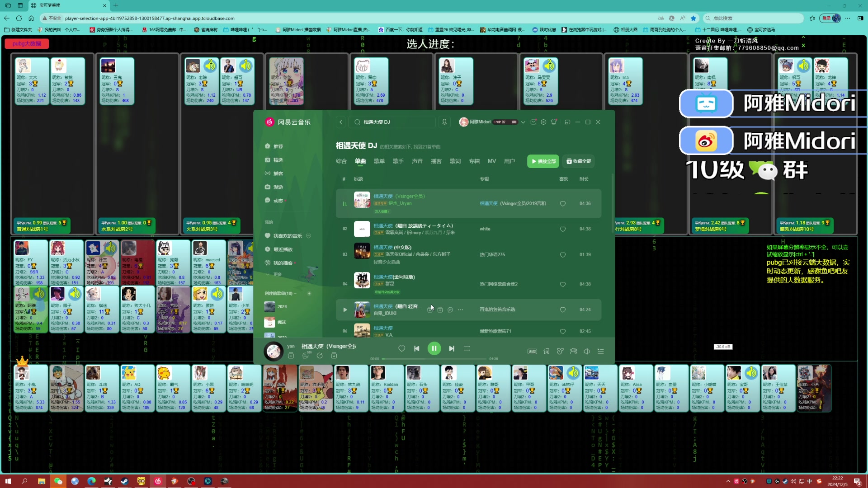Screen dimensions: 868x488
Task: Open the lyrics 词 icon in player bar
Action: pos(546,351)
